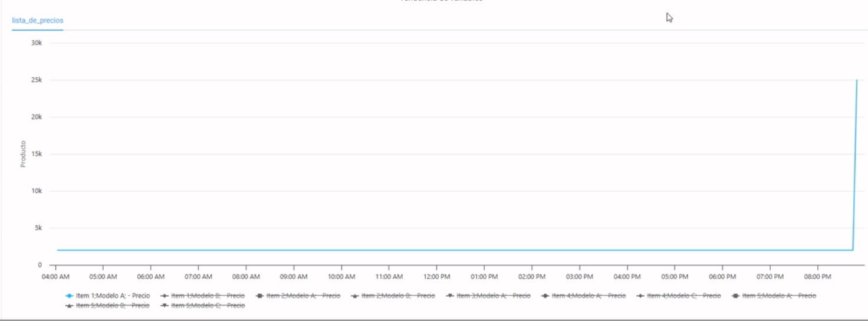Screen dimensions: 868x321
Task: Click the 08:00 PM x-axis label
Action: pos(818,276)
